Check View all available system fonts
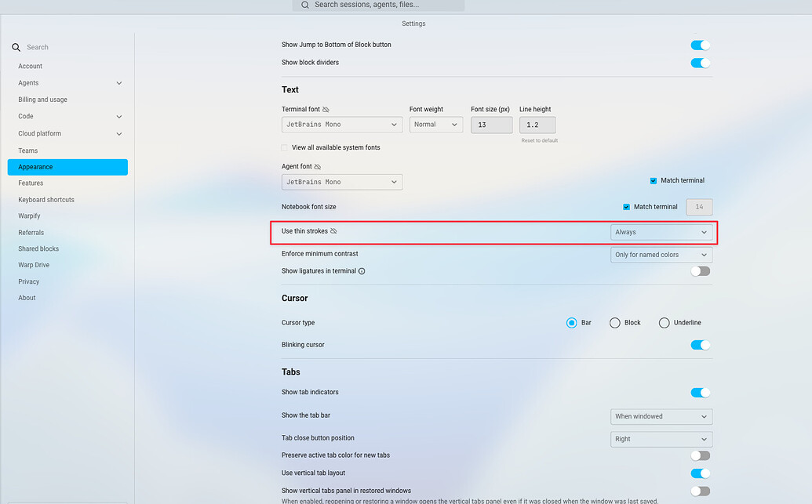This screenshot has width=812, height=504. [x=284, y=147]
